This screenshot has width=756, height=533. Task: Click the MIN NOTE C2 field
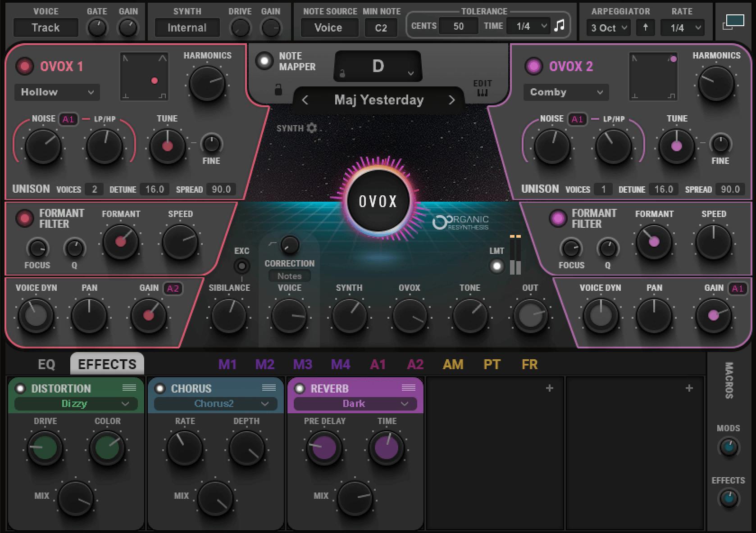[x=381, y=28]
